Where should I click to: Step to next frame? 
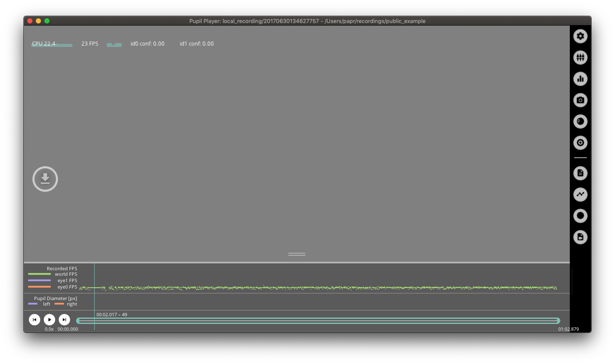pyautogui.click(x=64, y=320)
